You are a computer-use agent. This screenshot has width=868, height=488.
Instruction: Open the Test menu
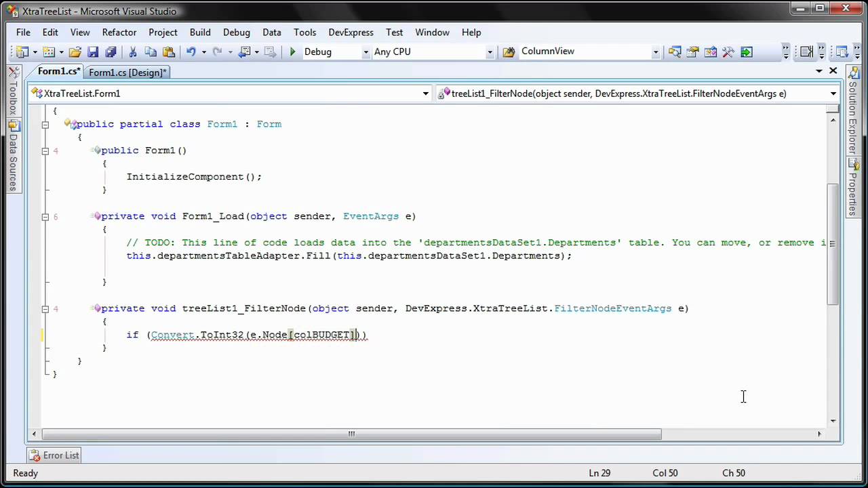click(395, 32)
